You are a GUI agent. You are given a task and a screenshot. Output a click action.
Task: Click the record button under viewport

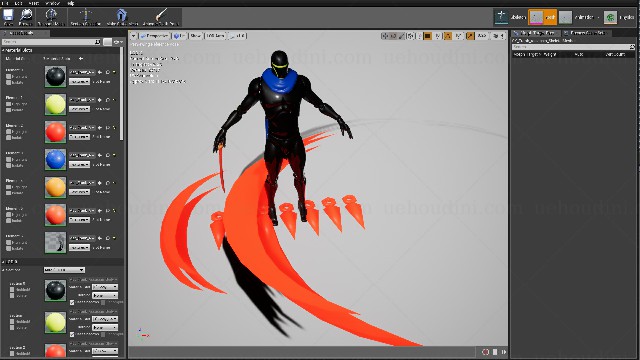(x=485, y=352)
